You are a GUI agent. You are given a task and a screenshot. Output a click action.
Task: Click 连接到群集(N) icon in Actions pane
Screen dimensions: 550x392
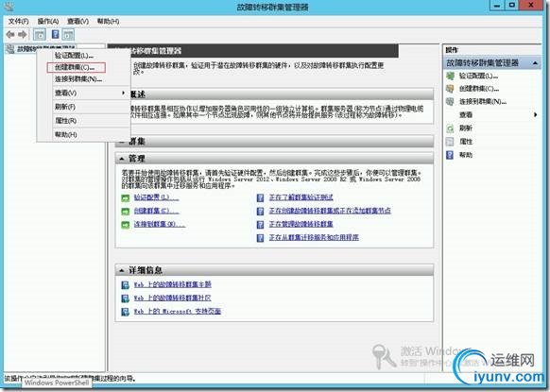(x=450, y=102)
